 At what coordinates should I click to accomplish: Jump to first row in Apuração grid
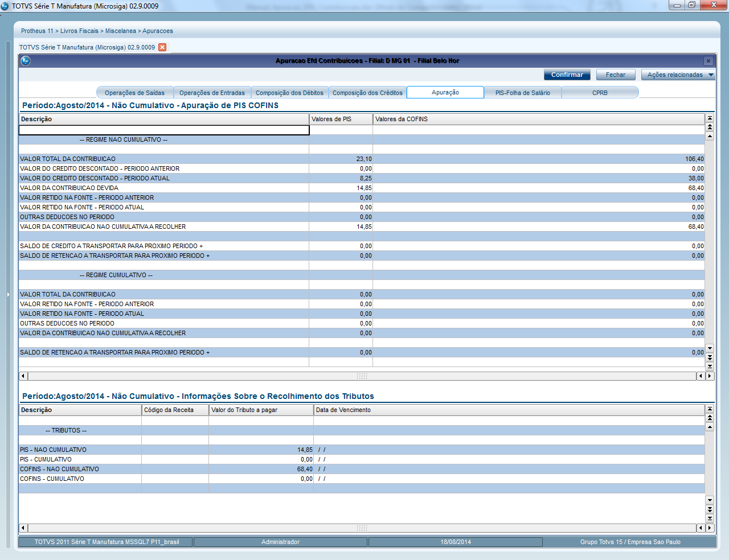click(x=710, y=118)
